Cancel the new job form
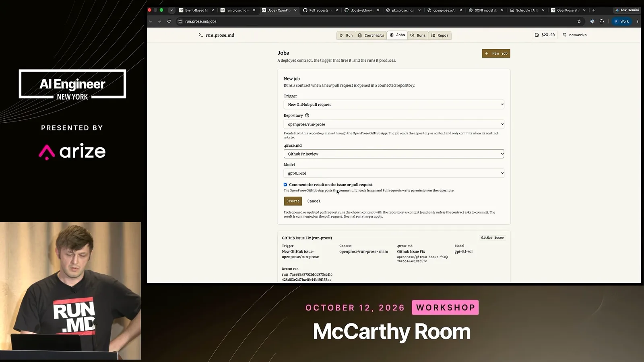 [314, 201]
